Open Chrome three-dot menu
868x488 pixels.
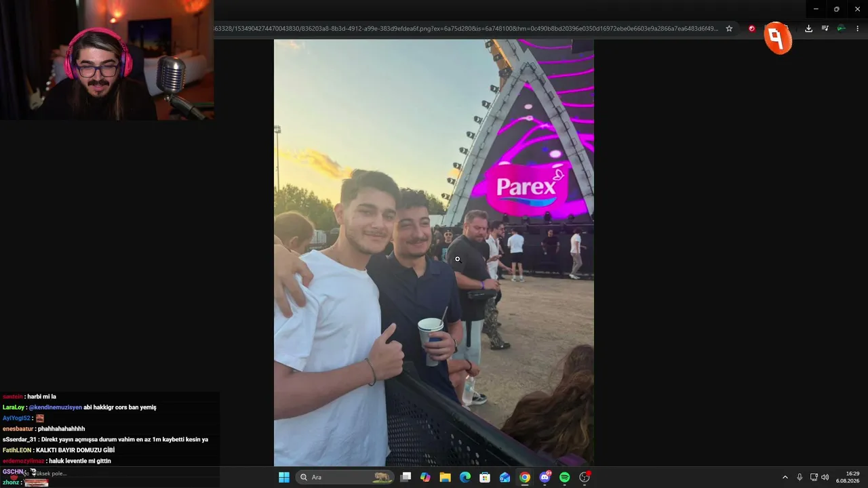857,28
